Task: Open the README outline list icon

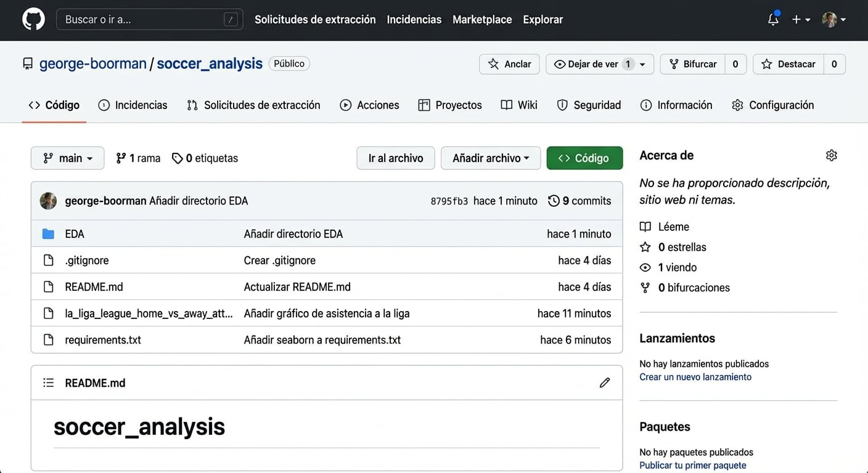Action: coord(48,383)
